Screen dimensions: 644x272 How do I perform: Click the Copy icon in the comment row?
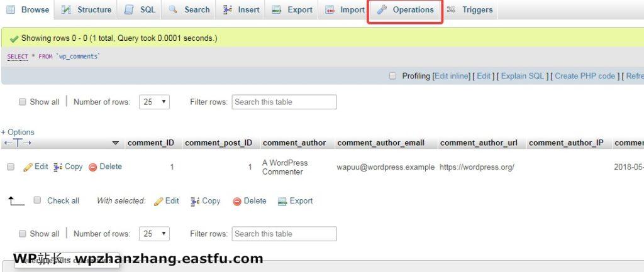[x=58, y=166]
